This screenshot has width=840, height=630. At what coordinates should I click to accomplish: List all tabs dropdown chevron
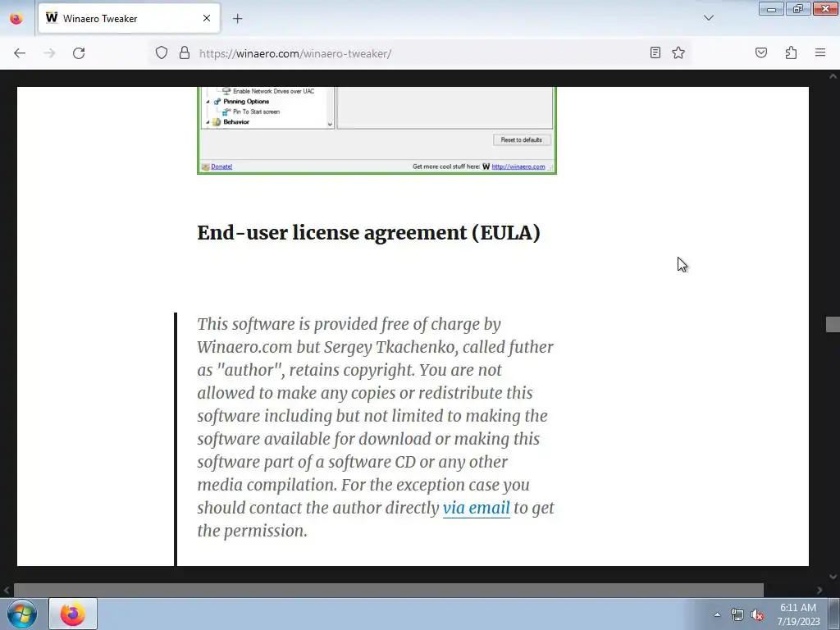[x=708, y=18]
